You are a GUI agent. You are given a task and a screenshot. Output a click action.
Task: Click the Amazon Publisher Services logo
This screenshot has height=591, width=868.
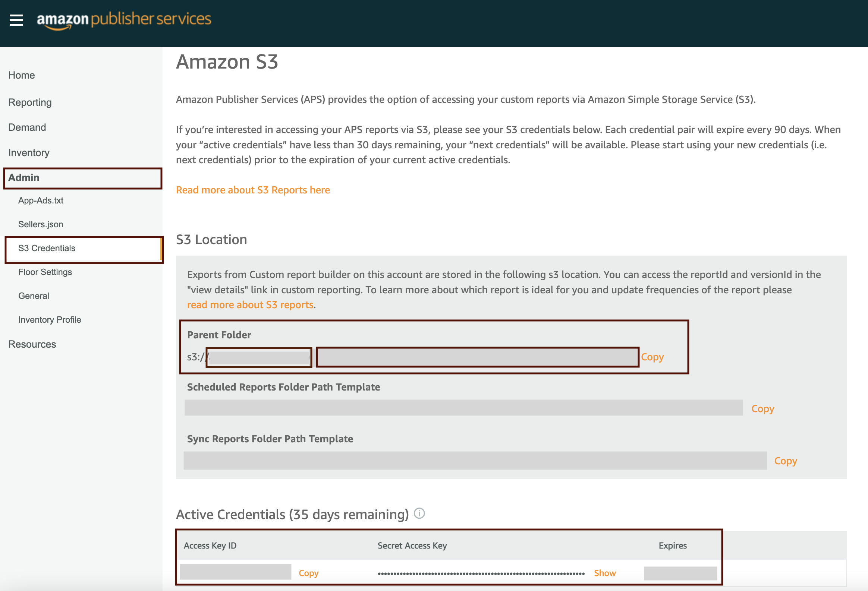tap(123, 20)
